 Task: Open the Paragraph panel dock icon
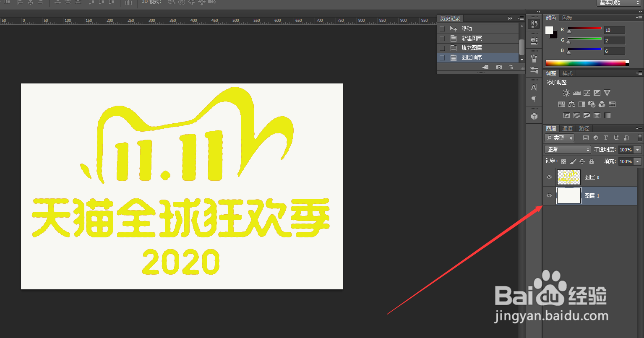(x=534, y=99)
